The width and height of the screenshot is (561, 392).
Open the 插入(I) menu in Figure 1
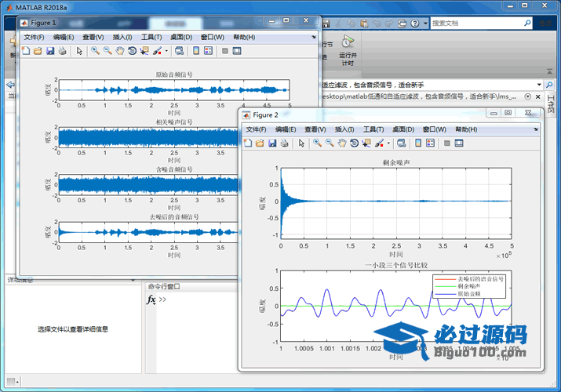122,37
